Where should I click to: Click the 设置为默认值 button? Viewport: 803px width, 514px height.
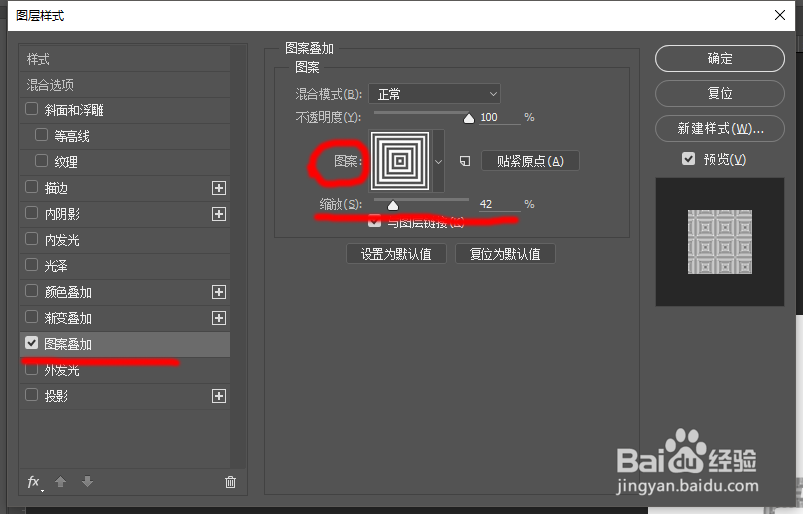pyautogui.click(x=396, y=254)
